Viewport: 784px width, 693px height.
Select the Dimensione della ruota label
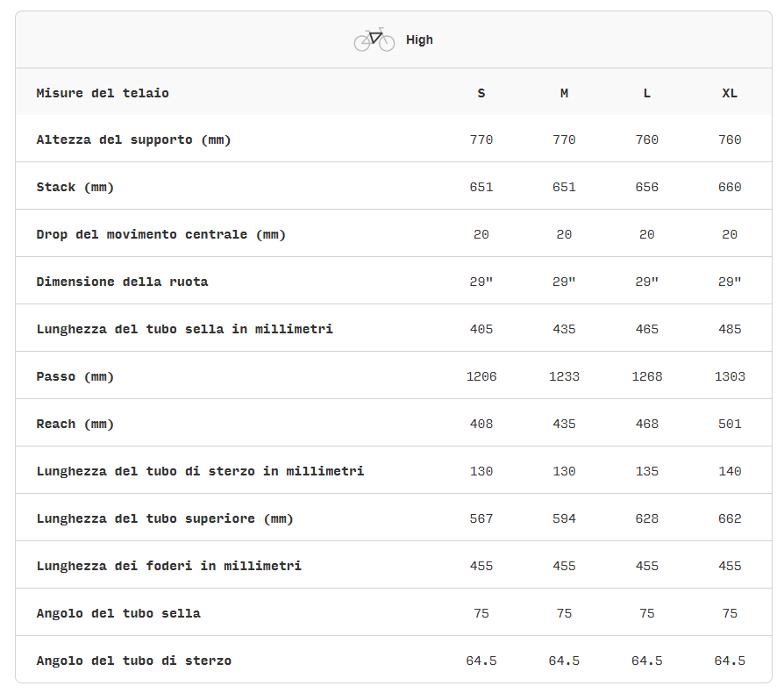(x=122, y=282)
